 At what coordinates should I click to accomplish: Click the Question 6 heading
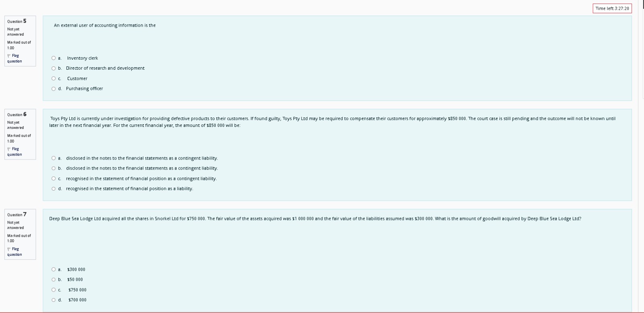point(17,114)
